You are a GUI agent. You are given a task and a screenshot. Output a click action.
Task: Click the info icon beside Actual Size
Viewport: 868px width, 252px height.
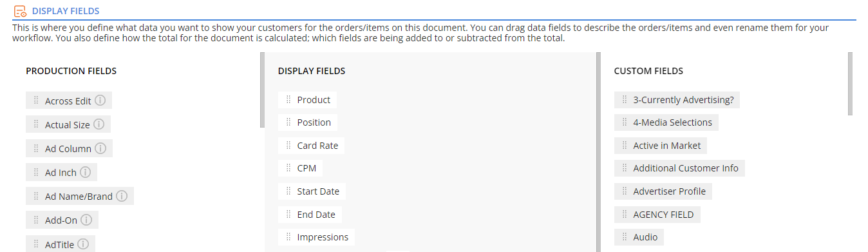coord(99,124)
